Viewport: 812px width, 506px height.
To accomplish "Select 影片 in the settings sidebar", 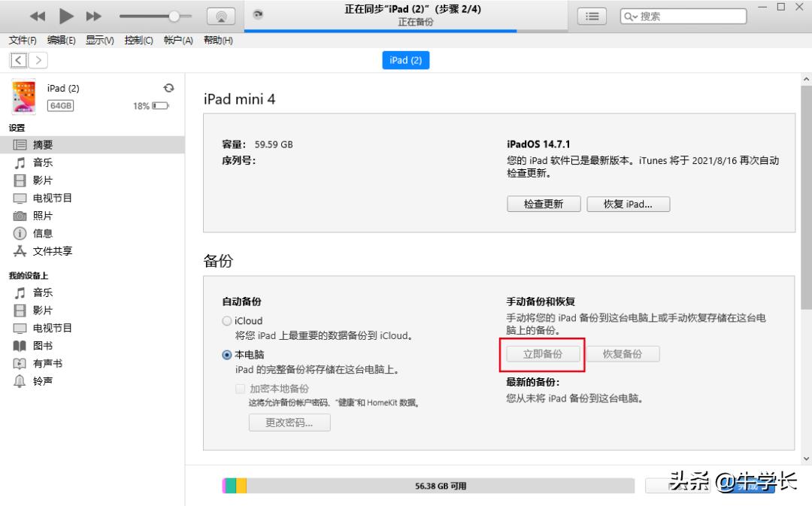I will coord(41,180).
